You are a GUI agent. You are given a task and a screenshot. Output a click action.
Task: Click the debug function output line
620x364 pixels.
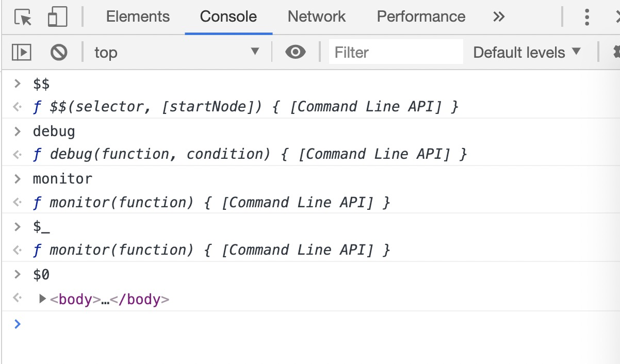tap(250, 154)
